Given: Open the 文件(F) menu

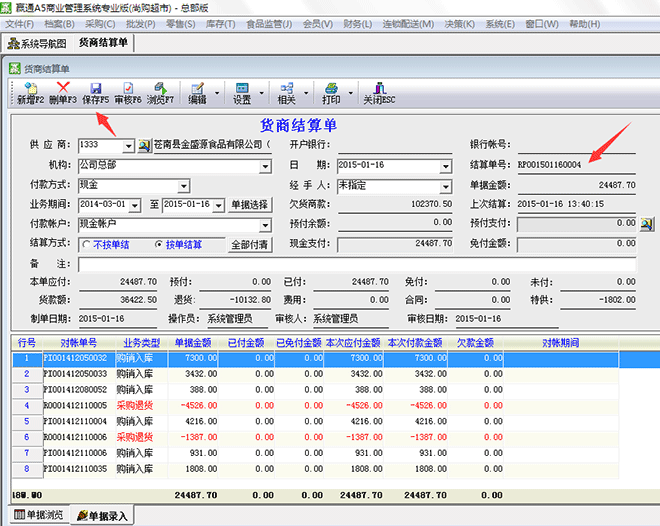Looking at the screenshot, I should click(x=19, y=24).
